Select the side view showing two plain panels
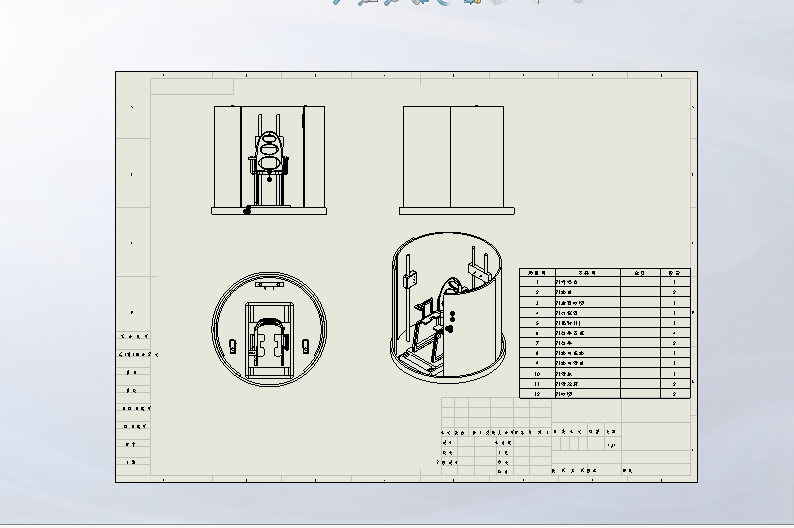Image resolution: width=794 pixels, height=528 pixels. (457, 160)
